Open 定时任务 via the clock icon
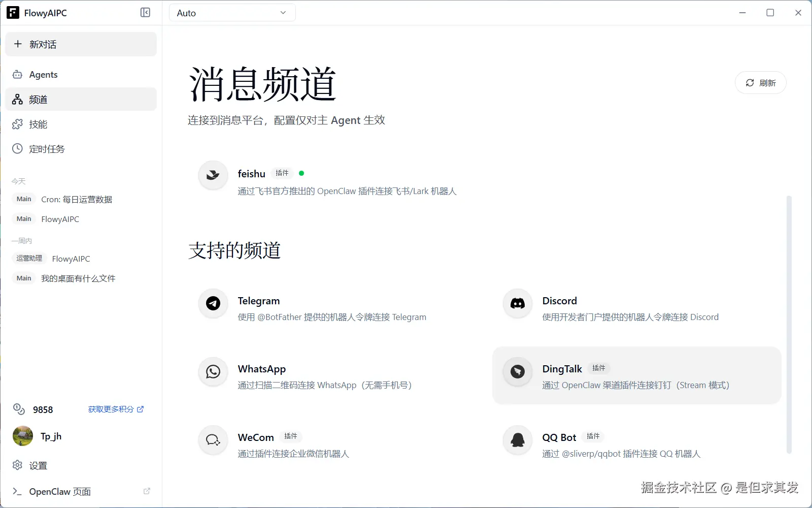812x508 pixels. click(17, 148)
